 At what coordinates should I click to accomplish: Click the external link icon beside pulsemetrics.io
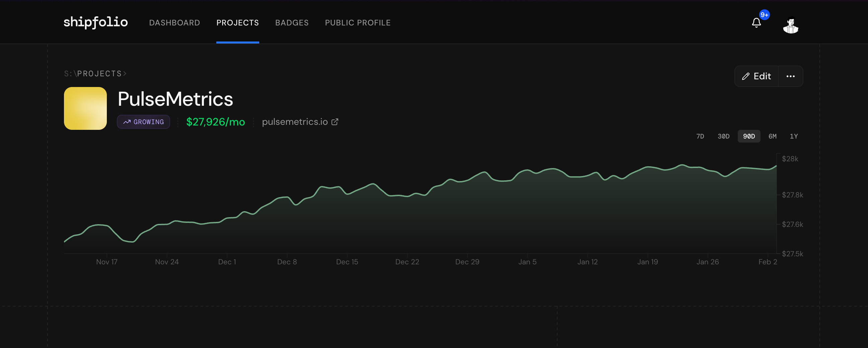(335, 122)
